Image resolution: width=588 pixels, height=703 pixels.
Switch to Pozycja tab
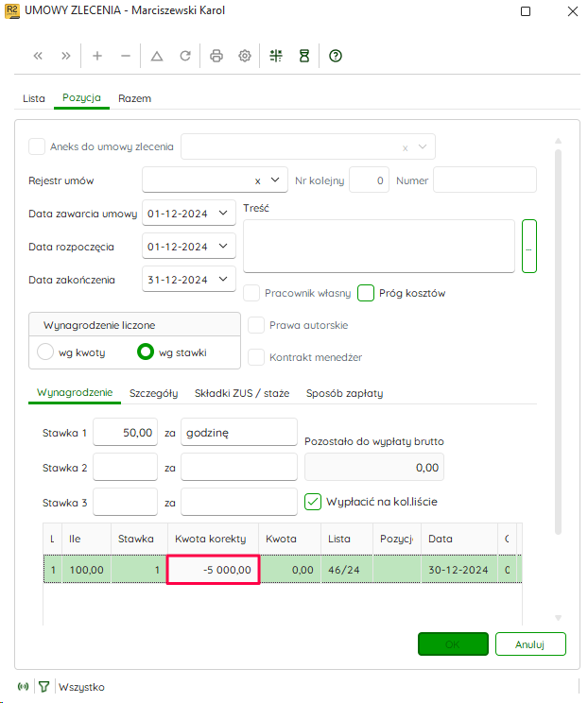coord(81,97)
